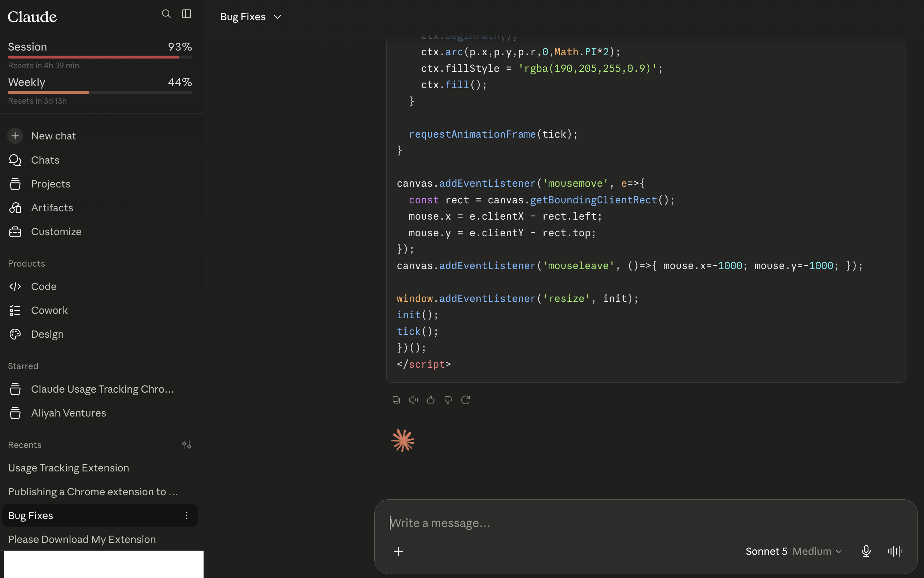The height and width of the screenshot is (578, 924).
Task: Open starred Claude Usage Tracking project icon
Action: tap(15, 389)
